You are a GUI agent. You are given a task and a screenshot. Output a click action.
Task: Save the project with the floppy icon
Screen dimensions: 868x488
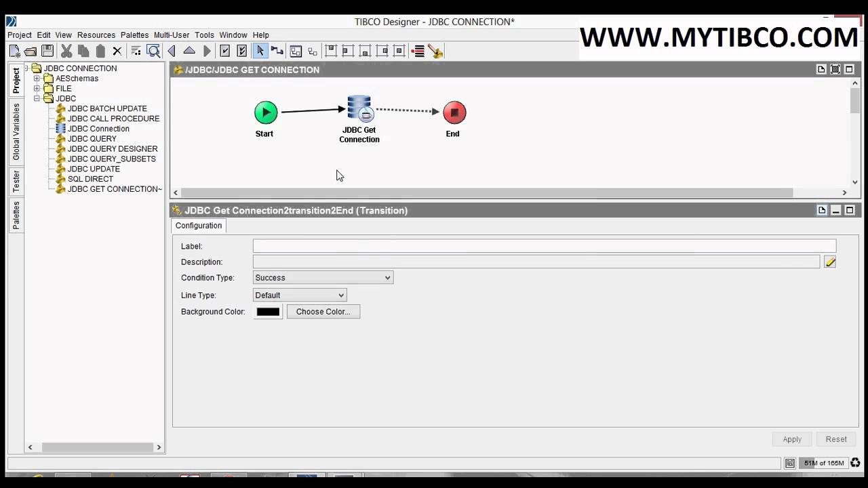click(47, 51)
